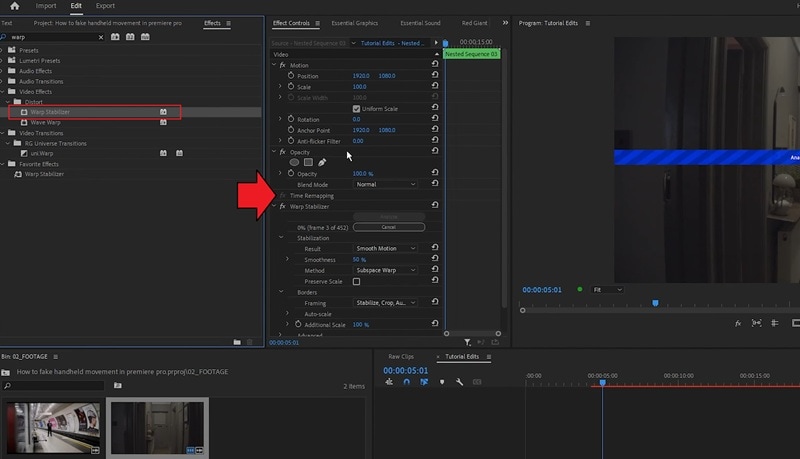Image resolution: width=800 pixels, height=459 pixels.
Task: Expand the Presets folder
Action: click(x=2, y=50)
